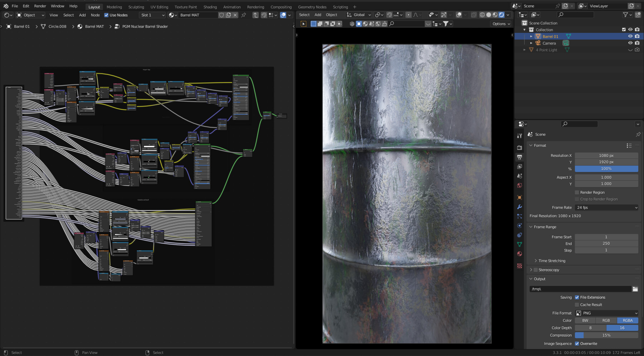Open the Render Properties tab
Viewport: 644px width, 356px height.
pyautogui.click(x=519, y=147)
